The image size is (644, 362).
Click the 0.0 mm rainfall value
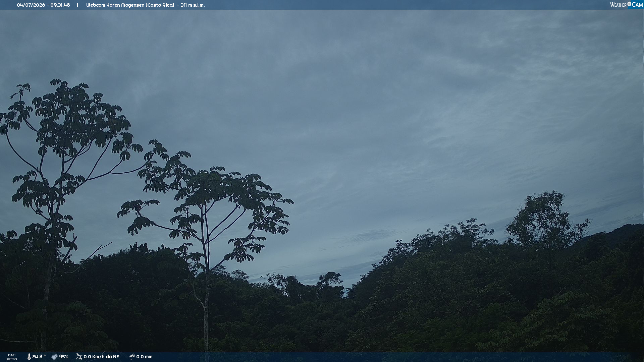(x=144, y=357)
